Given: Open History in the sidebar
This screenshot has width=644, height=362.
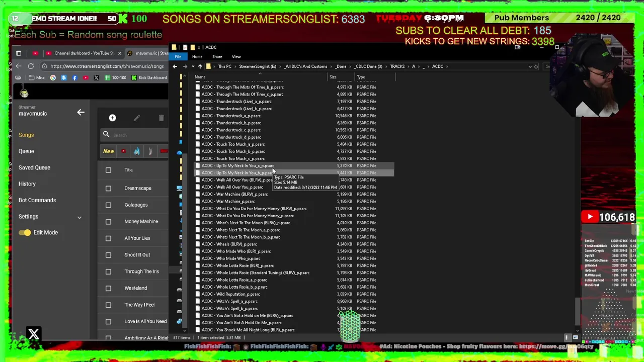Looking at the screenshot, I should [x=27, y=184].
